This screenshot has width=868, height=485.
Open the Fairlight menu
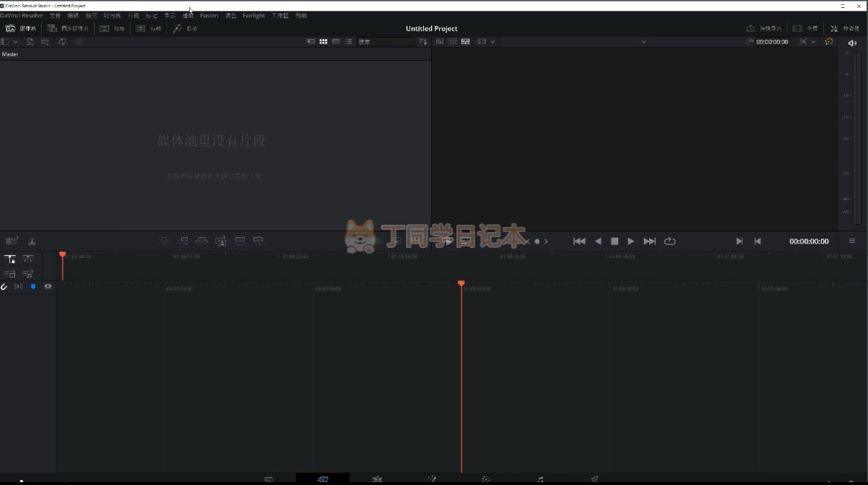coord(254,15)
